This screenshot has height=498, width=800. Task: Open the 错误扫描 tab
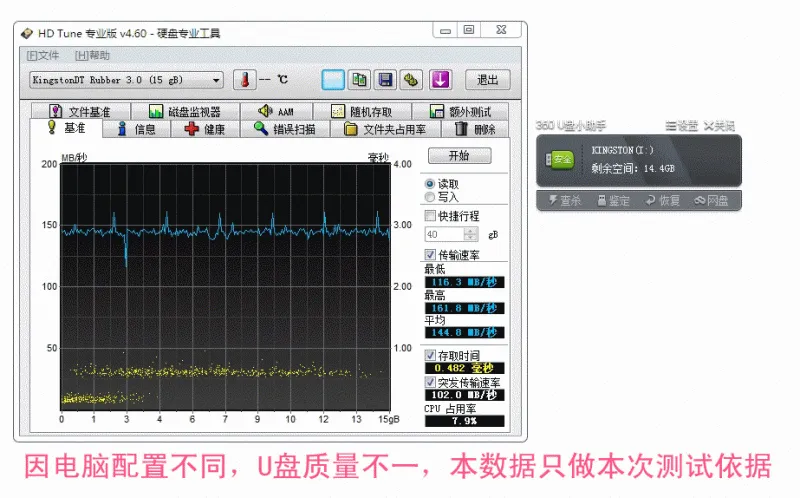pyautogui.click(x=285, y=129)
